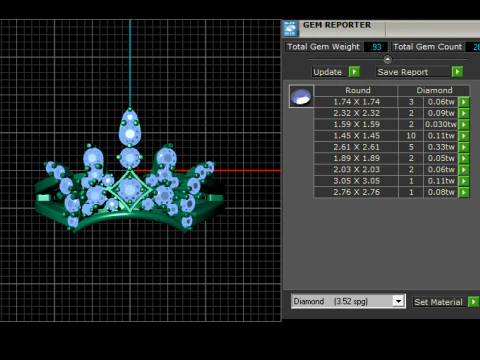Click the Total Gem Count label
The height and width of the screenshot is (360, 480).
click(427, 47)
